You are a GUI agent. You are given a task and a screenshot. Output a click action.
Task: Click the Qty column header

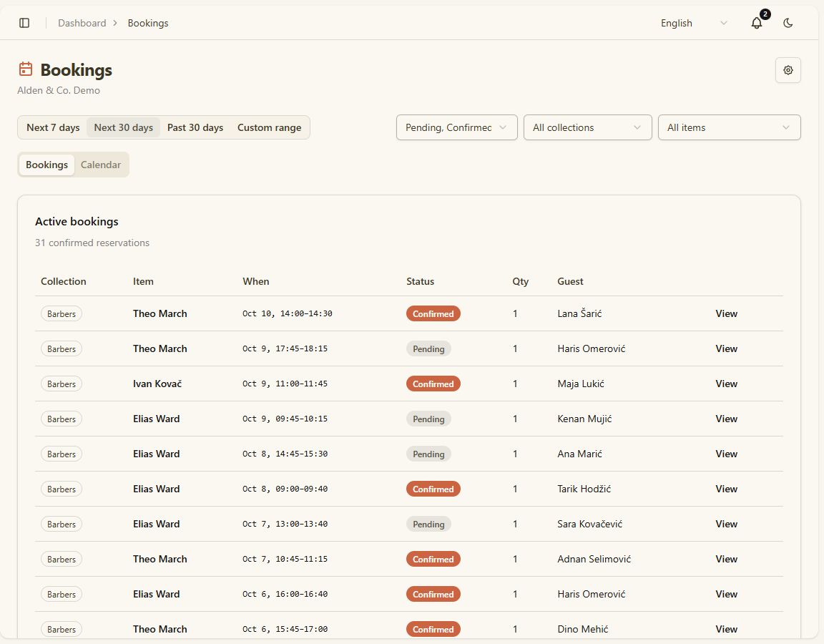[x=520, y=281]
